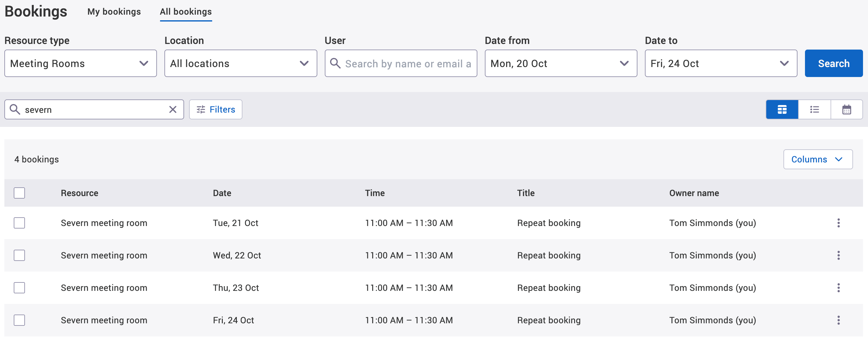Open the kebab menu for Tue, 21 Oct booking
The height and width of the screenshot is (337, 868).
tap(838, 223)
